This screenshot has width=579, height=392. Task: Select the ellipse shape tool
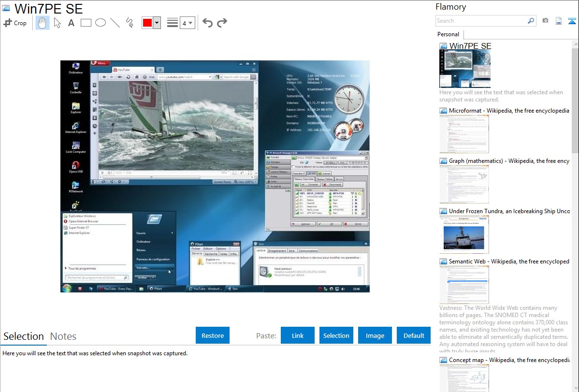[101, 23]
